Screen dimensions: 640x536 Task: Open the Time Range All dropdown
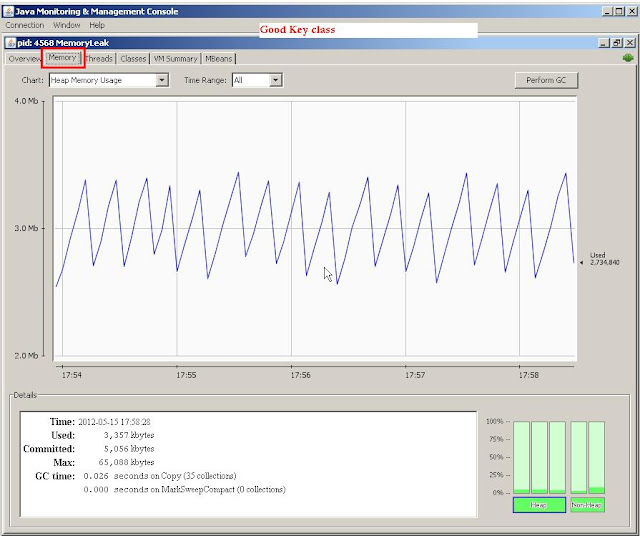click(257, 80)
